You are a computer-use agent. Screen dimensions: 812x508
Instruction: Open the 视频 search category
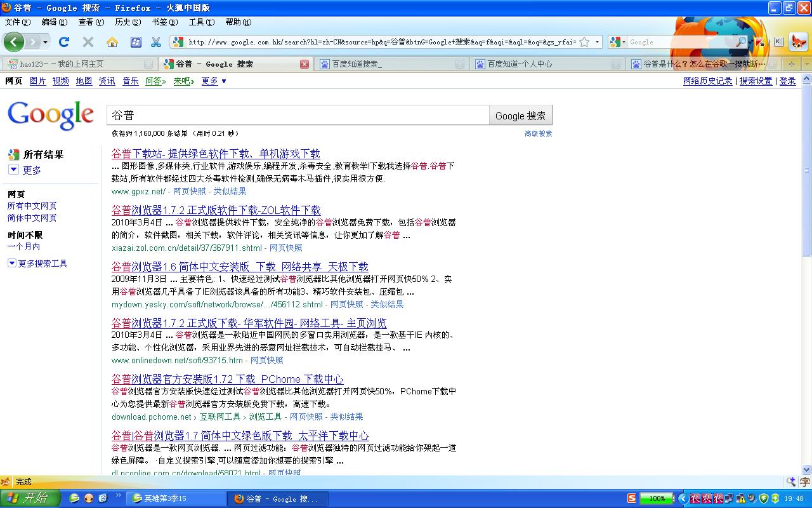pyautogui.click(x=61, y=81)
